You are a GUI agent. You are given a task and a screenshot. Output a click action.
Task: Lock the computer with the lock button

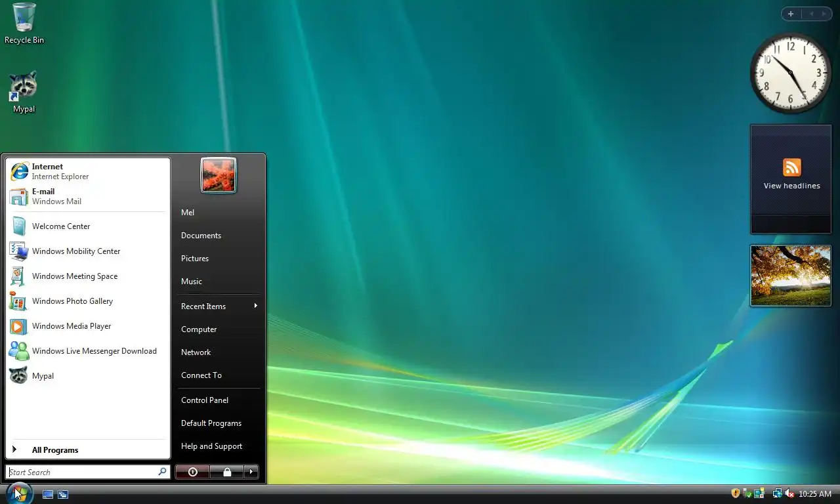226,472
